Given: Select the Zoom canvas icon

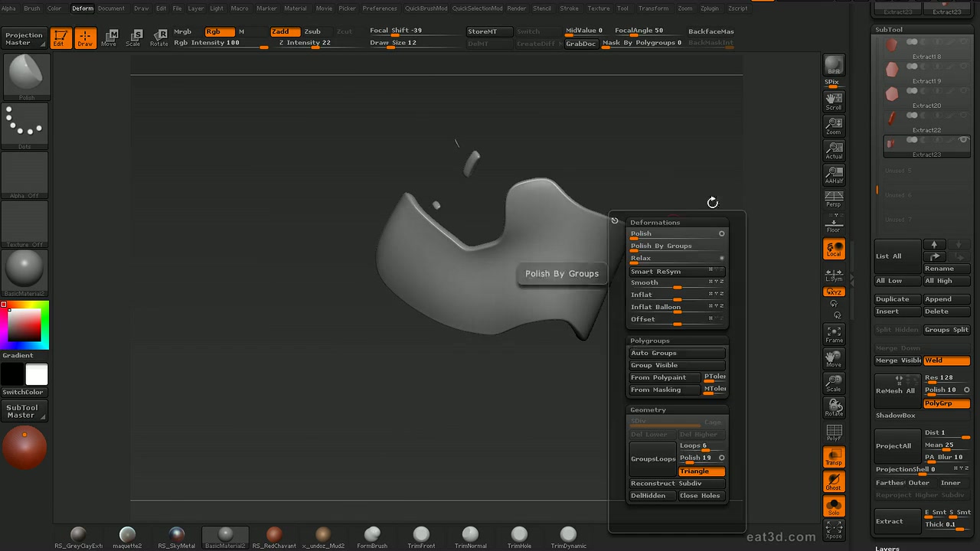Looking at the screenshot, I should [x=834, y=126].
